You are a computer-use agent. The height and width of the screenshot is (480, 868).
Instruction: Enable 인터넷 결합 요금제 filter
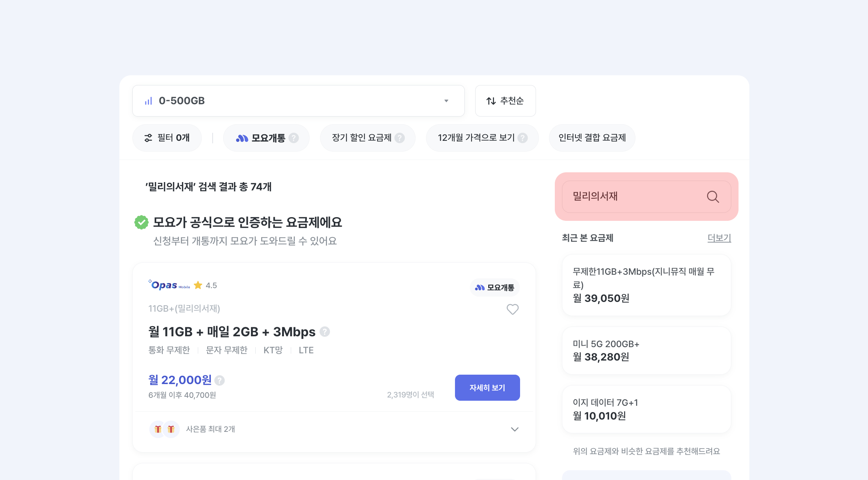[x=592, y=138]
